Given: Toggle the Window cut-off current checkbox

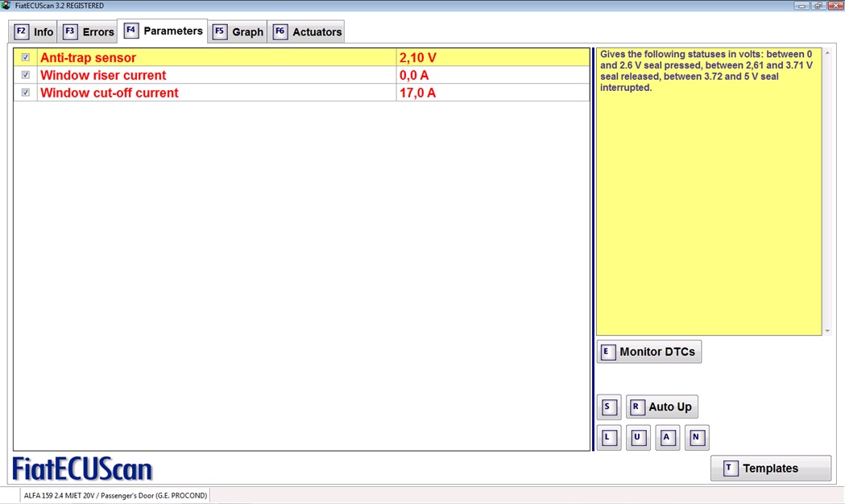Looking at the screenshot, I should coord(26,93).
